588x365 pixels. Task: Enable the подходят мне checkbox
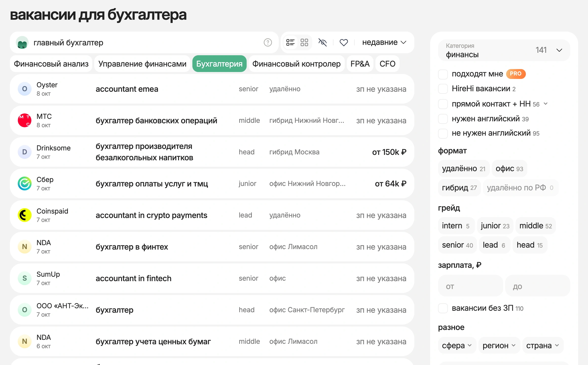click(443, 74)
